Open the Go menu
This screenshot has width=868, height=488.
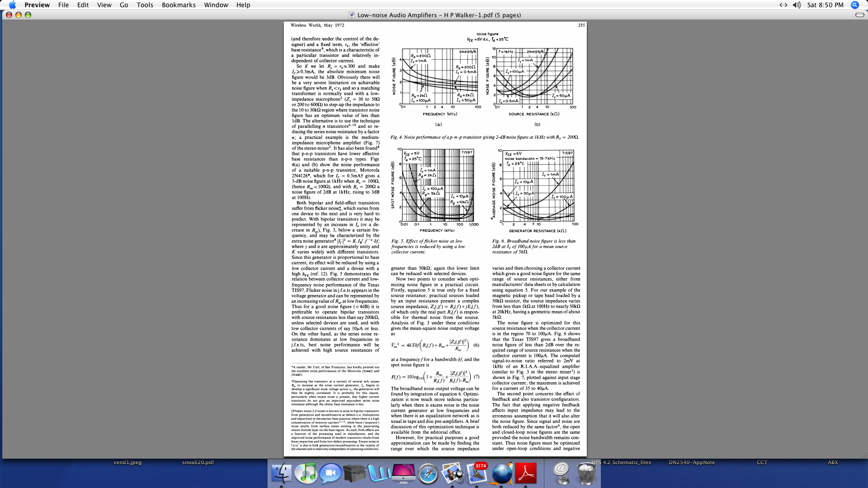pyautogui.click(x=124, y=5)
